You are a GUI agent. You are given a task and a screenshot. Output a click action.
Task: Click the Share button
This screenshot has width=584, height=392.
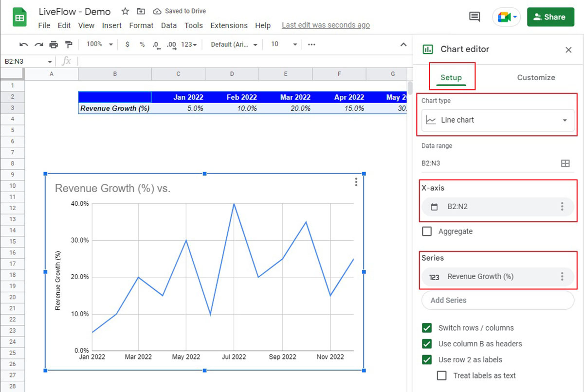click(550, 17)
